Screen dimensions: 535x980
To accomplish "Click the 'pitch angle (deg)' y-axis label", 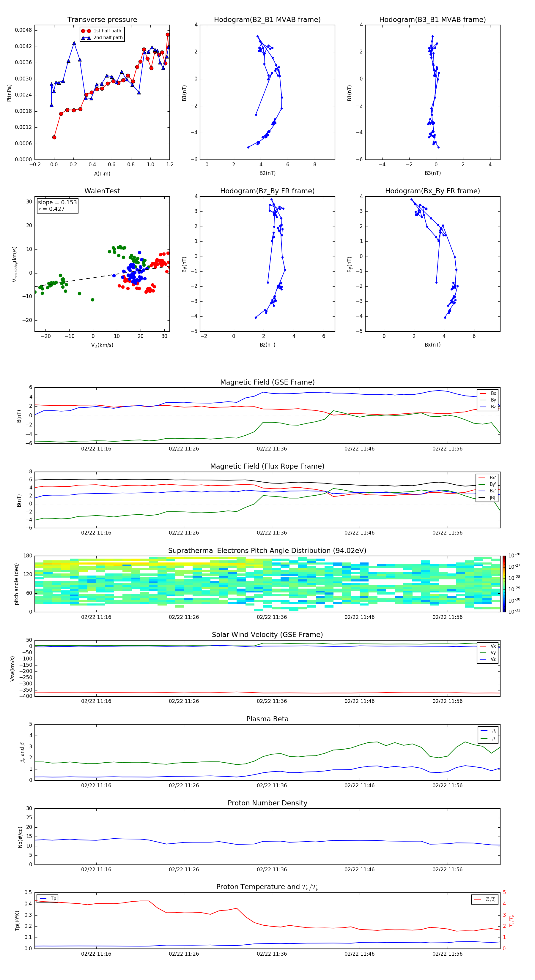I will (16, 584).
